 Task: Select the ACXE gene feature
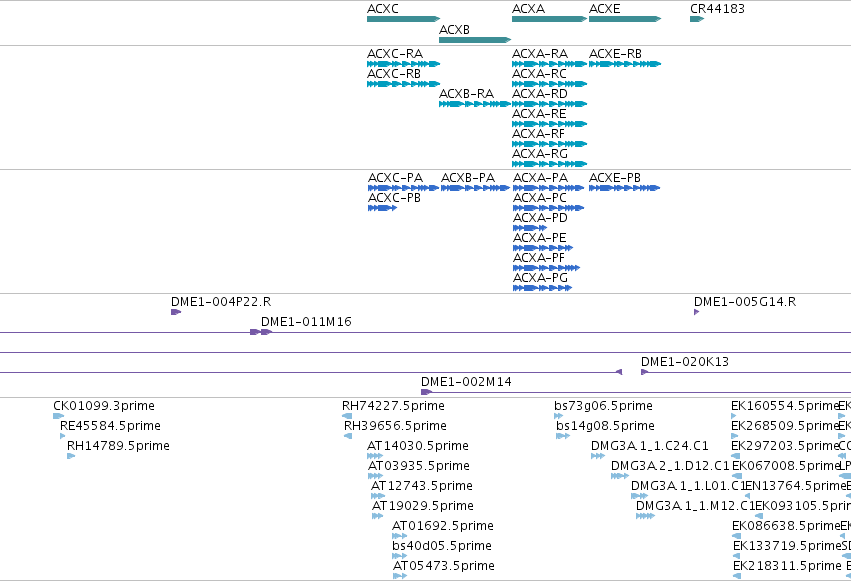[625, 19]
